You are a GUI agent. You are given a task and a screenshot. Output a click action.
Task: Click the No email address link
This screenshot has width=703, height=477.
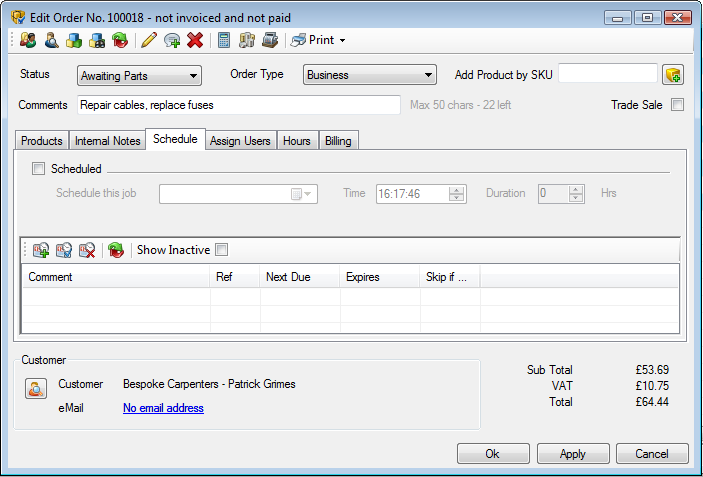[163, 408]
